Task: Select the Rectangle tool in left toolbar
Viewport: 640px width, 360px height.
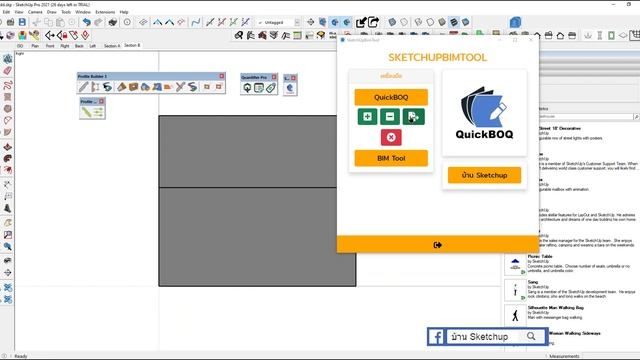Action: click(7, 97)
